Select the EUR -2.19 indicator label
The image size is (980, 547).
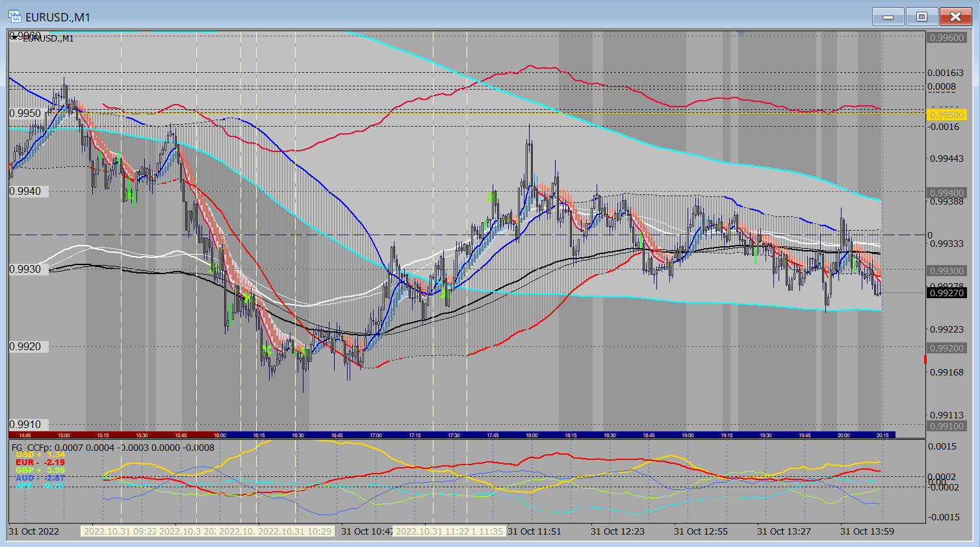pos(40,463)
